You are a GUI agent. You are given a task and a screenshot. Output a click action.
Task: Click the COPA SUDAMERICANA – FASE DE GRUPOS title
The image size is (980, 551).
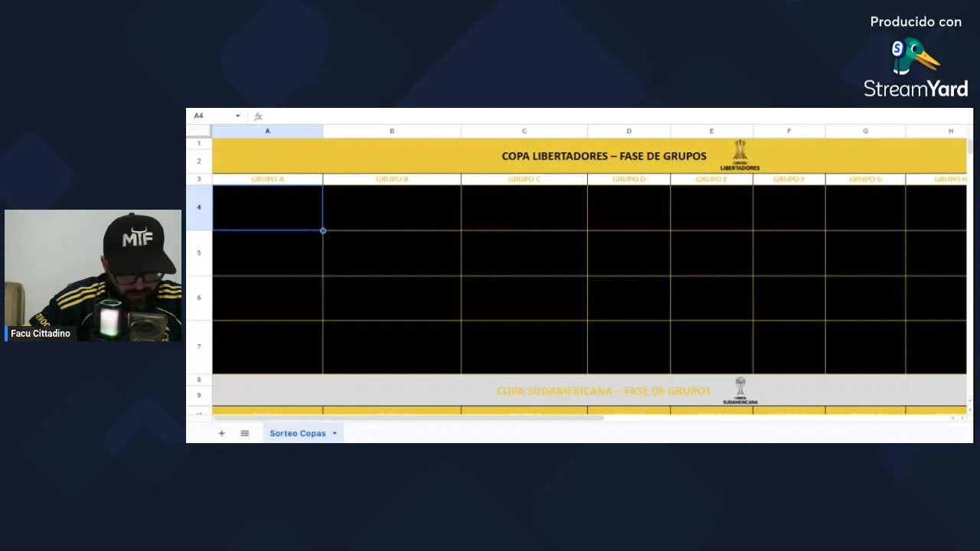pyautogui.click(x=604, y=390)
